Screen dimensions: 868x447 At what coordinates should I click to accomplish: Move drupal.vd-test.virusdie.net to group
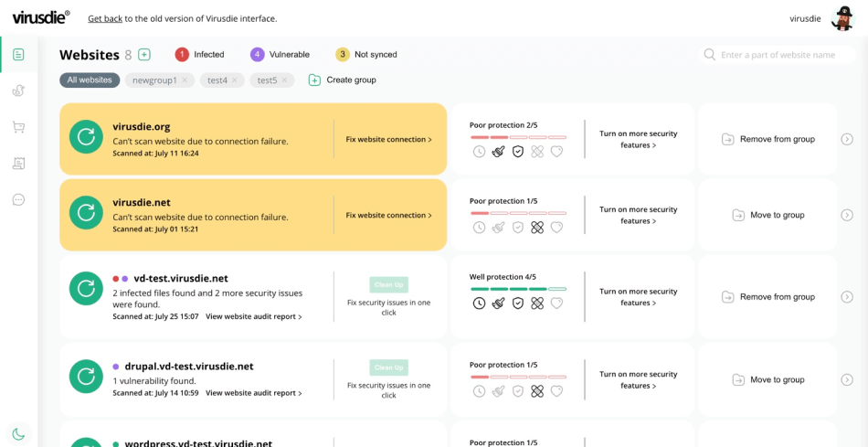(768, 380)
